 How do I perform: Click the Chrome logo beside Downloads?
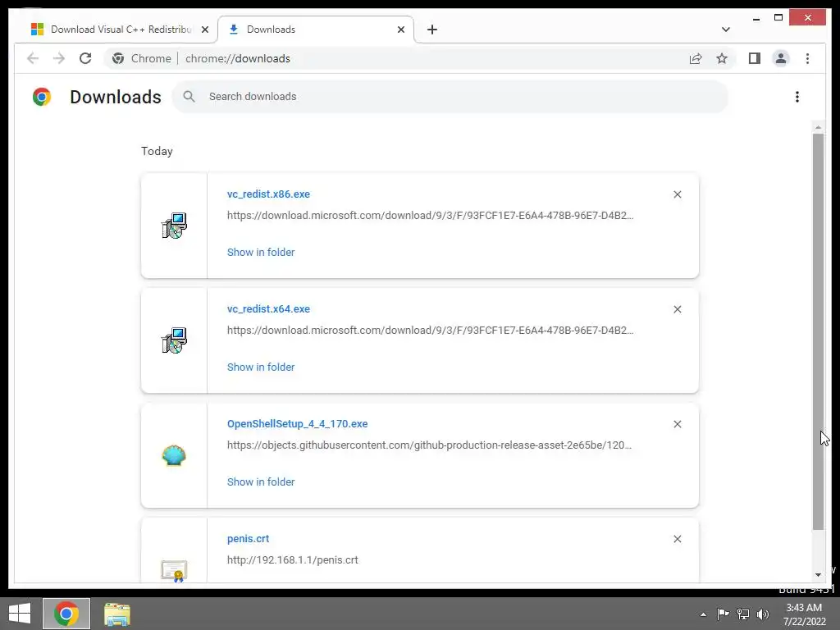(42, 97)
